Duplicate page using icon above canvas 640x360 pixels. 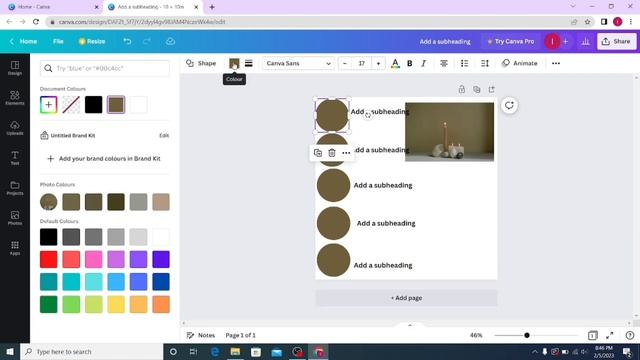point(476,89)
